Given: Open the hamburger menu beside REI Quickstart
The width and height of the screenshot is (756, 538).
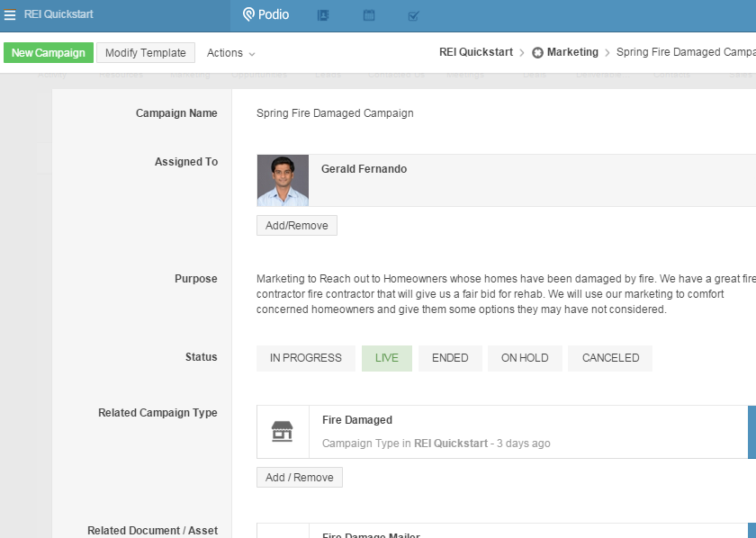Looking at the screenshot, I should tap(10, 14).
